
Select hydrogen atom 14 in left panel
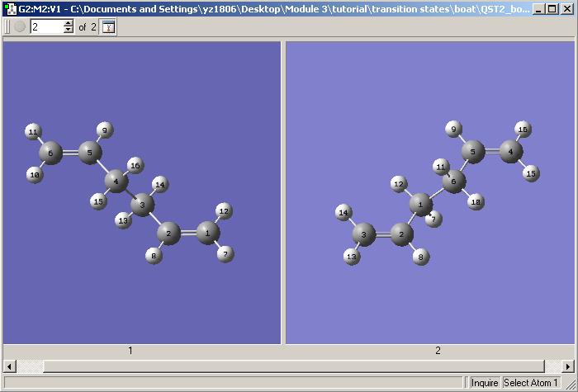[160, 185]
